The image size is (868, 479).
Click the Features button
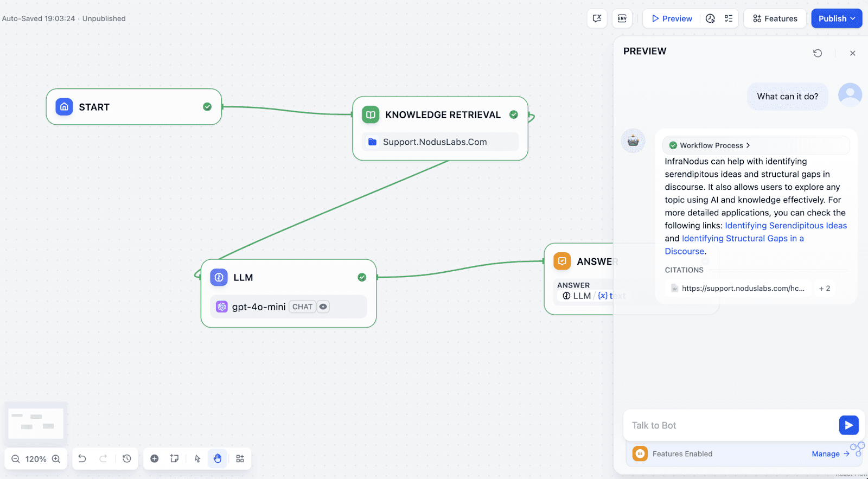point(775,18)
